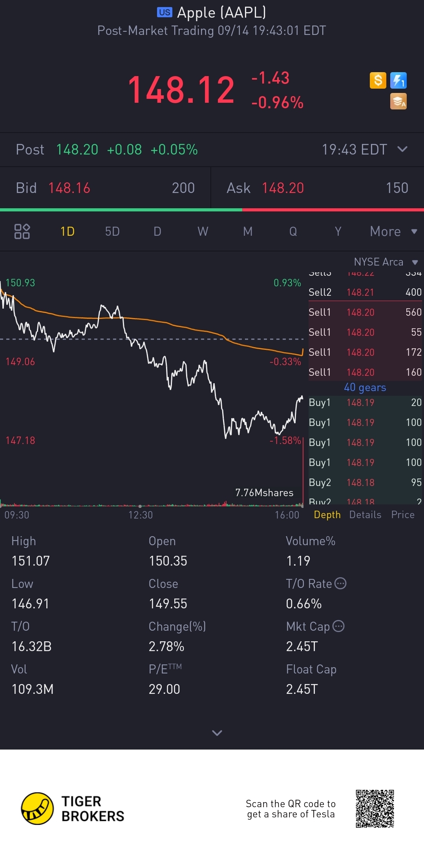
Task: Tap the Volume% value 1.19
Action: (298, 561)
